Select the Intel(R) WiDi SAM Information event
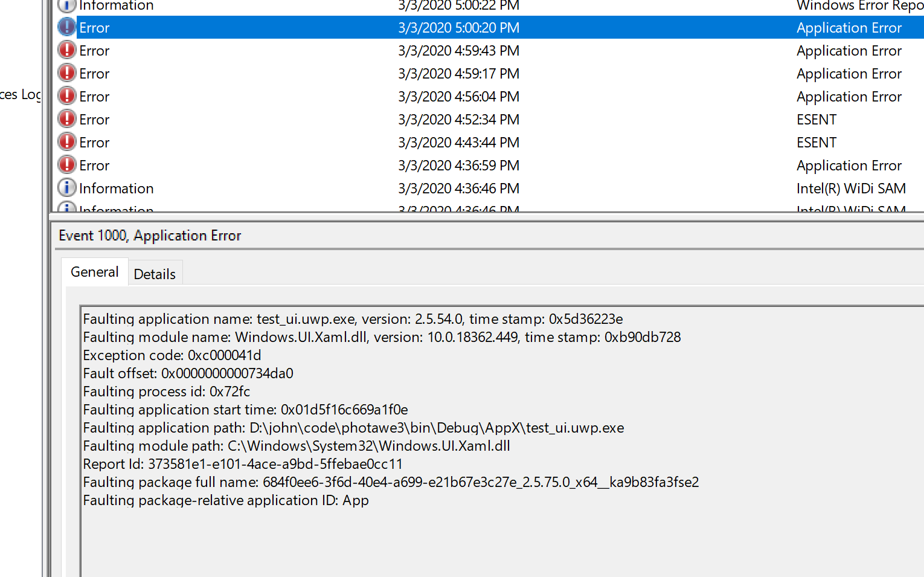The height and width of the screenshot is (577, 924). pyautogui.click(x=362, y=188)
